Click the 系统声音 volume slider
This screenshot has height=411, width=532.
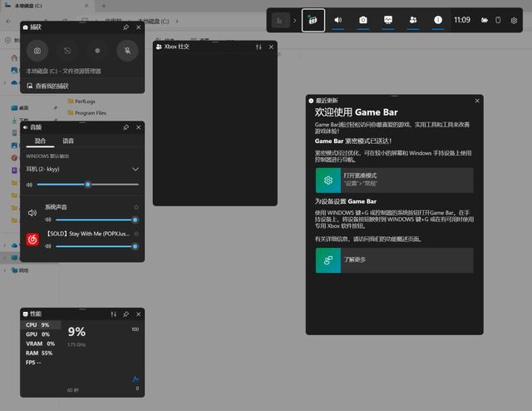point(91,220)
